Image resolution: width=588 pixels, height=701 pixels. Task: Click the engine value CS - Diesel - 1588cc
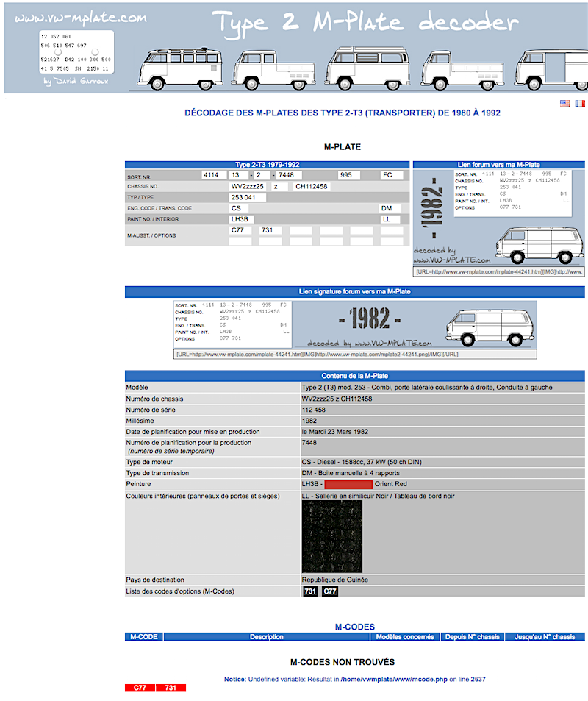click(362, 462)
